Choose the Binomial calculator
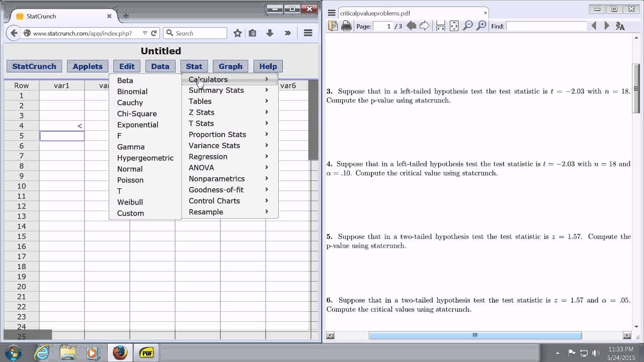The width and height of the screenshot is (644, 362). coord(145,92)
